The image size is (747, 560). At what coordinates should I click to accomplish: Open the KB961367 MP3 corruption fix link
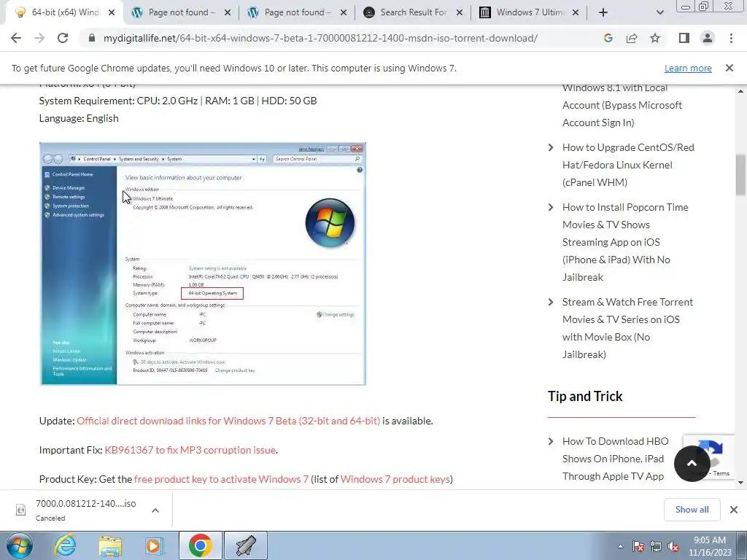click(x=190, y=450)
